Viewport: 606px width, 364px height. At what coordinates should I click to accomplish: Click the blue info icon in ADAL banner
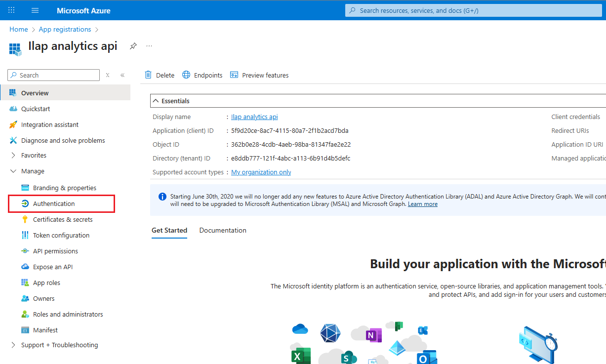pyautogui.click(x=162, y=197)
